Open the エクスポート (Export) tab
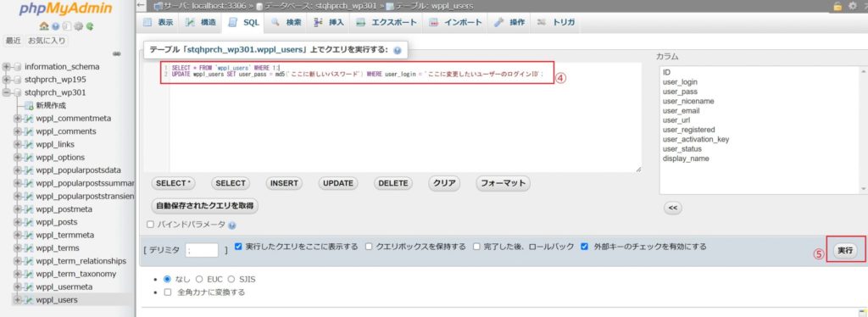 (x=387, y=23)
